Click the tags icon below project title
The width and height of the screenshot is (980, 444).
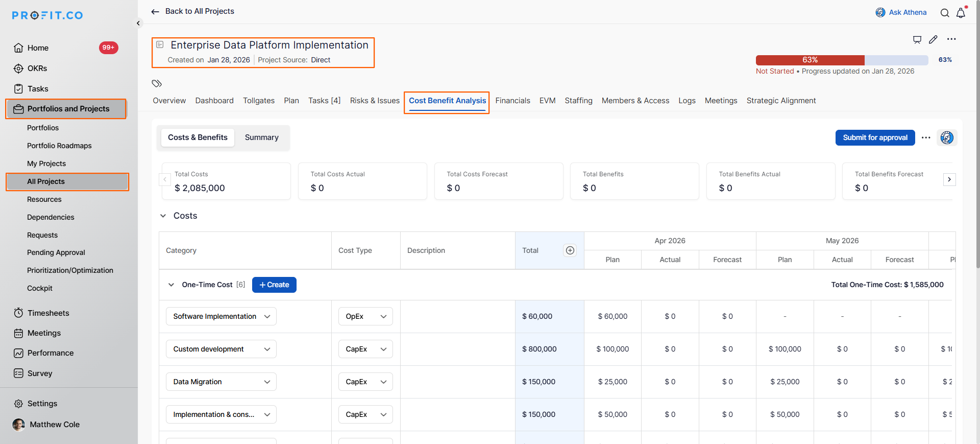[x=157, y=83]
